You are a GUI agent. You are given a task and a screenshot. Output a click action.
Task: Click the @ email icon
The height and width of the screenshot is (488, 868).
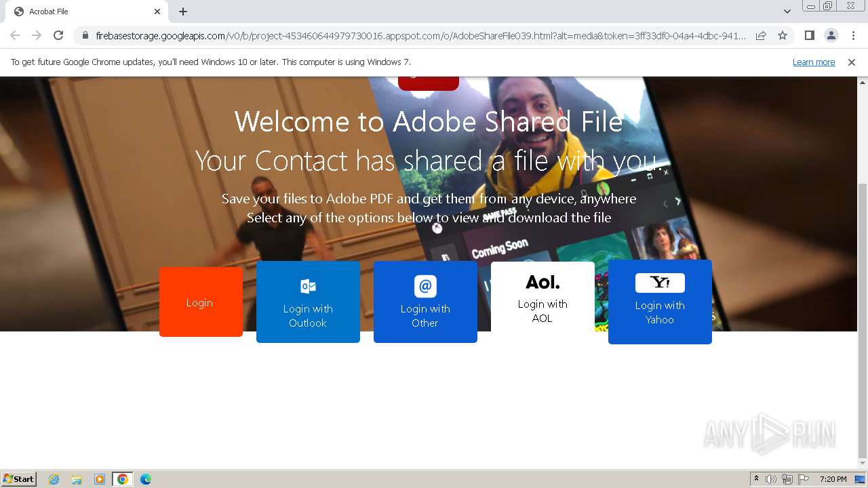click(x=425, y=286)
